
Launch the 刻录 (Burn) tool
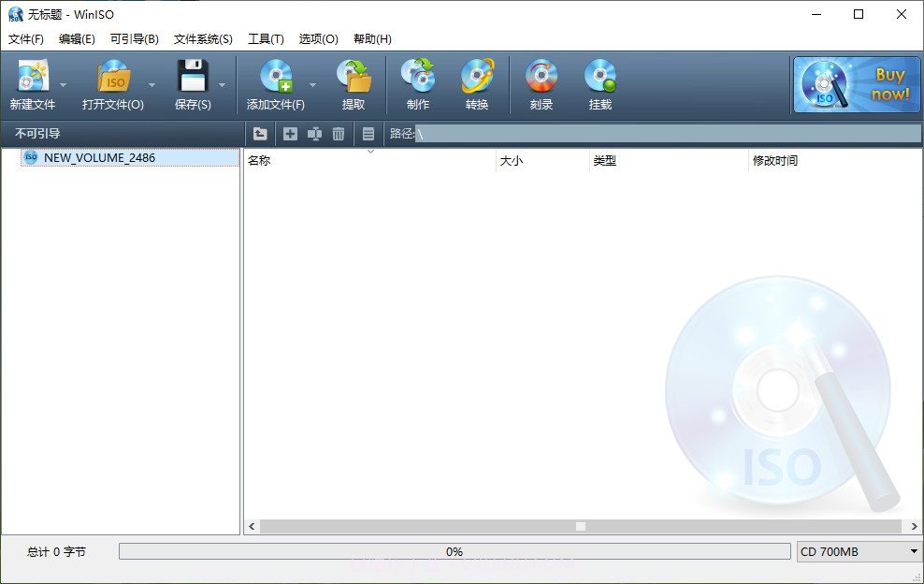[x=541, y=78]
